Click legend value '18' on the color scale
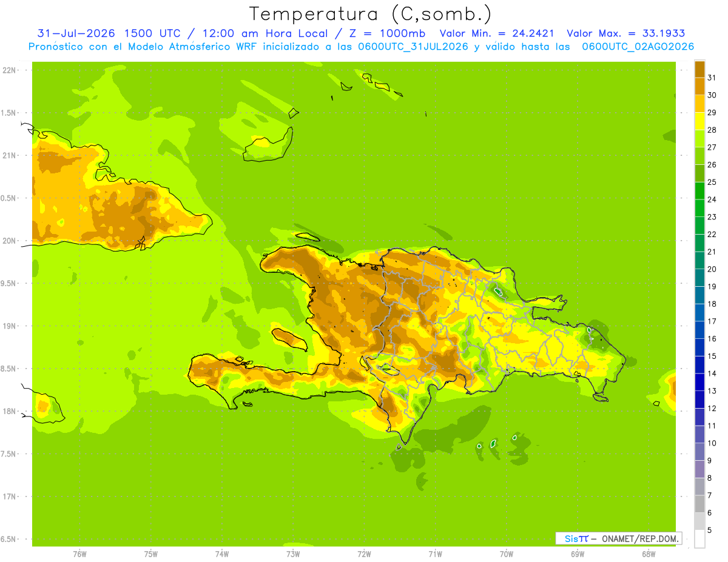The width and height of the screenshot is (728, 562). 712,304
